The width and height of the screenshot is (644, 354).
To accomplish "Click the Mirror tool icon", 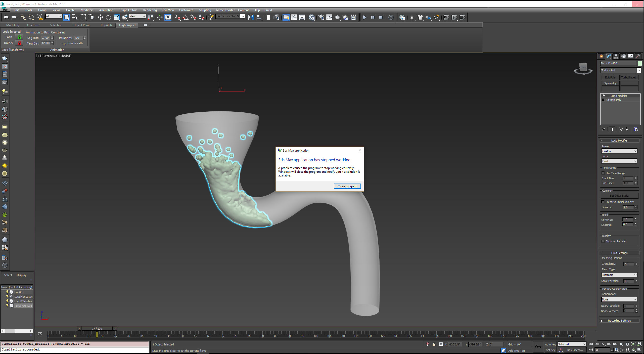I will coord(251,17).
